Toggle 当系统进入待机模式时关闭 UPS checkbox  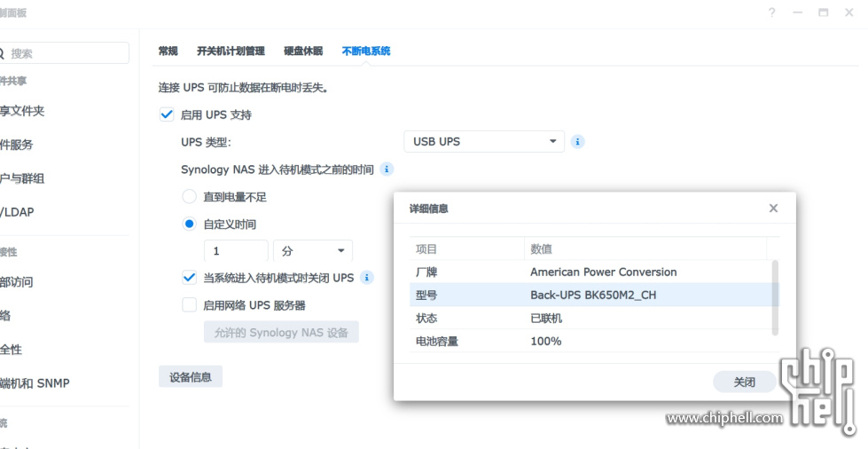click(x=190, y=278)
